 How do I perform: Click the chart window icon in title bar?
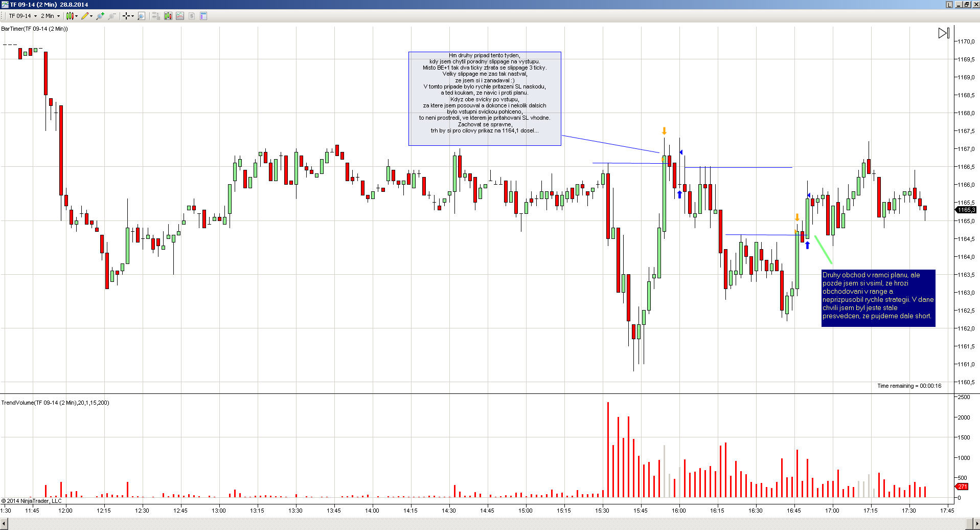coord(5,5)
